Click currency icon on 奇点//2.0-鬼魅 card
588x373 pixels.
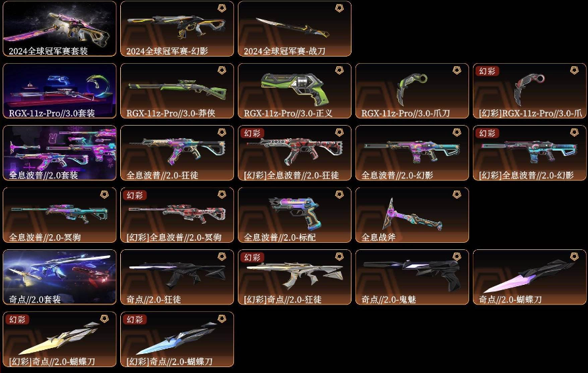pyautogui.click(x=457, y=257)
